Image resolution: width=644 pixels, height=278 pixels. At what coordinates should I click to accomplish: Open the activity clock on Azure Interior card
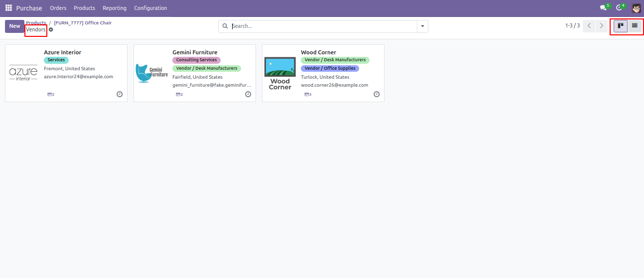[x=120, y=94]
